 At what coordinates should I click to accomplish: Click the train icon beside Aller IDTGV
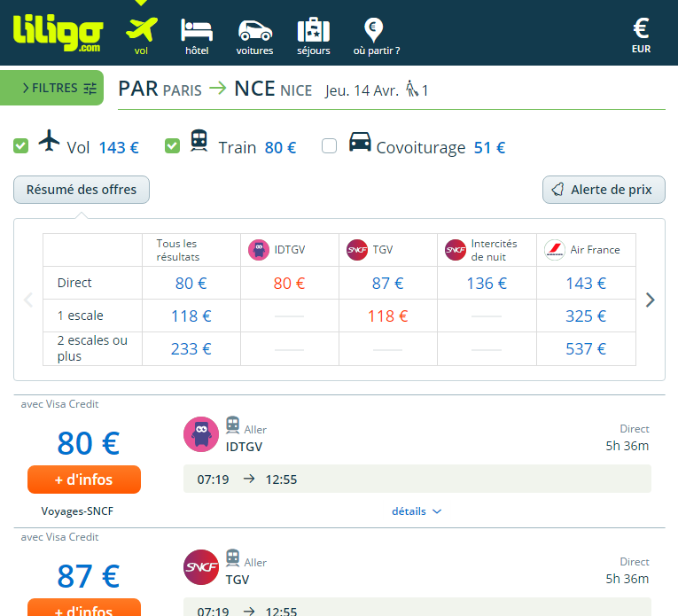[x=232, y=425]
